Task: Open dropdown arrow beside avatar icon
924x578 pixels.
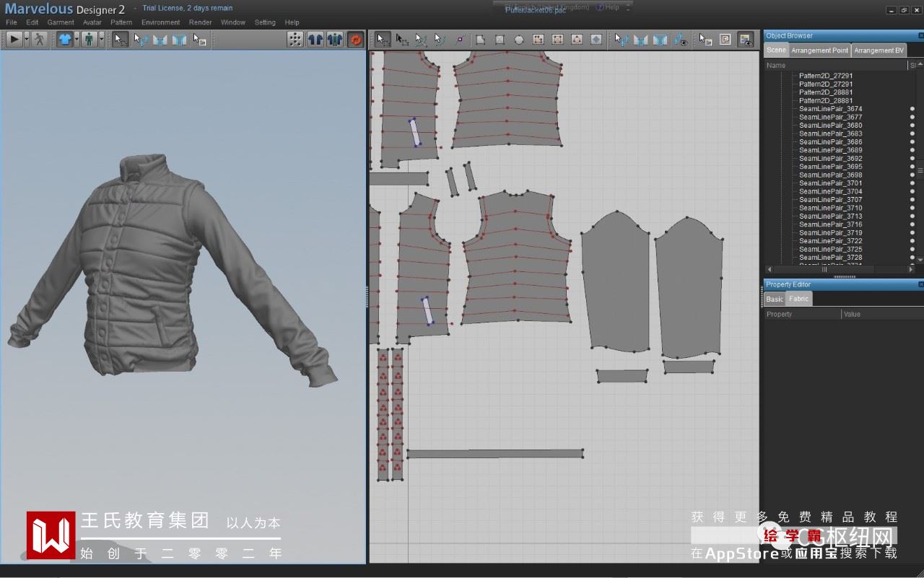Action: click(x=101, y=40)
